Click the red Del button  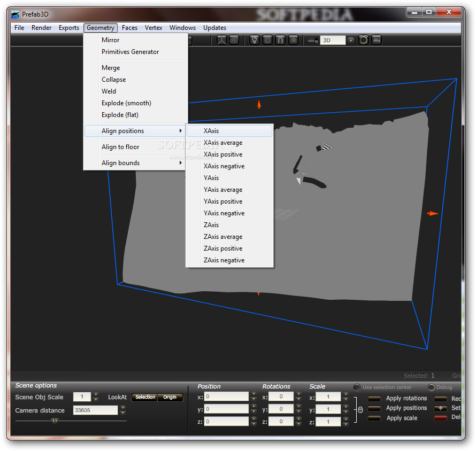tap(441, 418)
